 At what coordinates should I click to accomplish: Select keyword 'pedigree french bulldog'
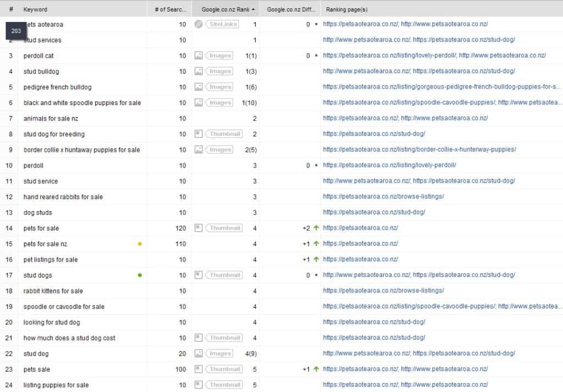57,87
